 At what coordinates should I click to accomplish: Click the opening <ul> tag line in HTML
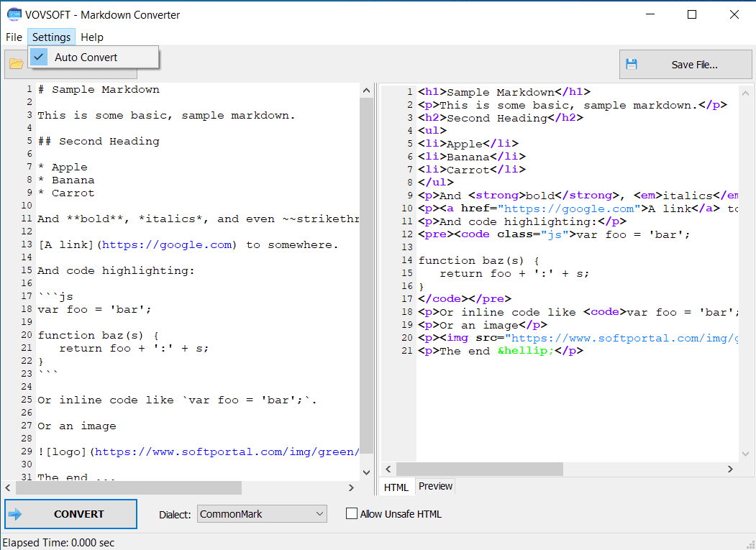[432, 131]
